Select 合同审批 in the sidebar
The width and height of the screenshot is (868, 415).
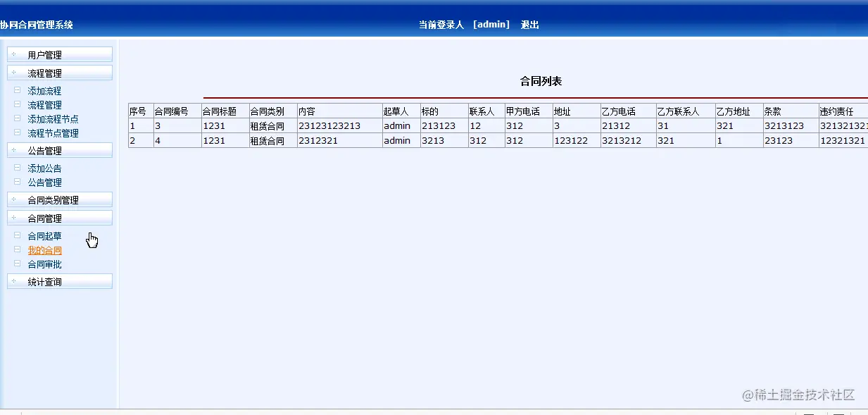[43, 264]
